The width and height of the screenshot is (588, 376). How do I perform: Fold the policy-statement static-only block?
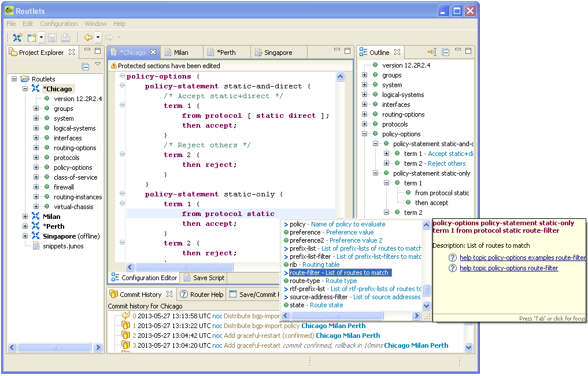122,194
